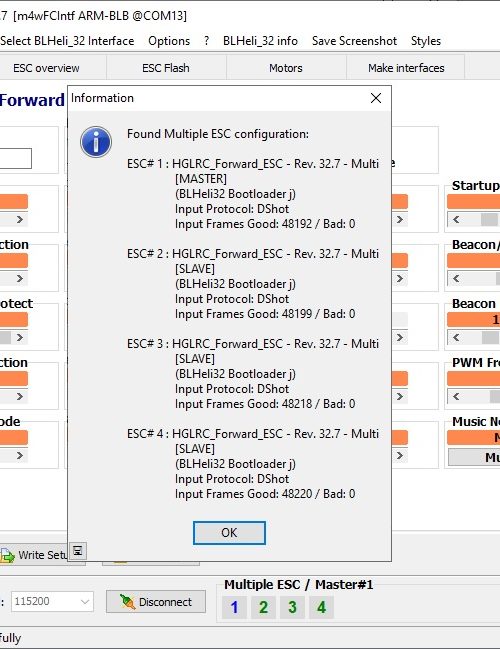
Task: Click the orange Startup value bar
Action: (x=474, y=202)
